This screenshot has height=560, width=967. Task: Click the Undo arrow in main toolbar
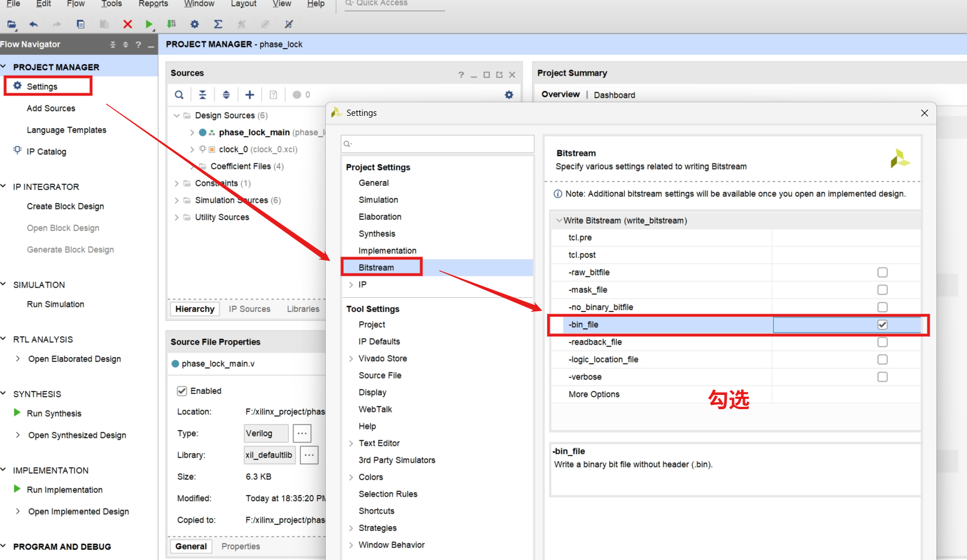[33, 24]
